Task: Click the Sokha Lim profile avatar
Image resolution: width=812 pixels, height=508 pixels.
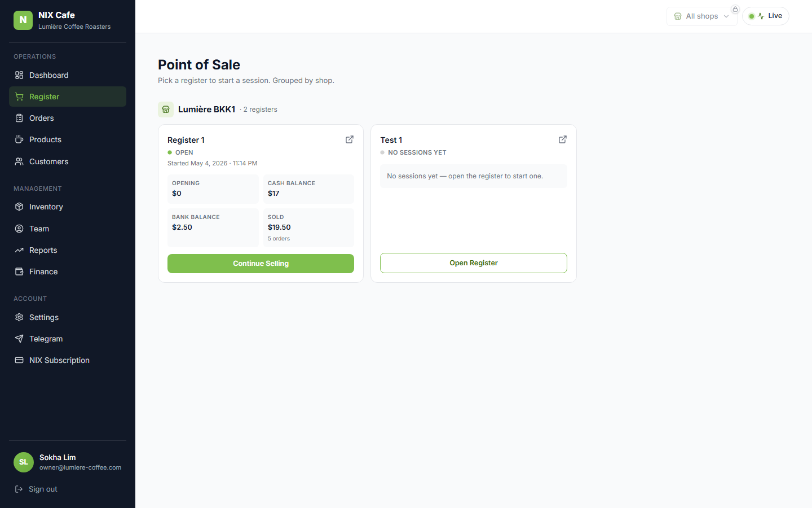Action: [24, 462]
